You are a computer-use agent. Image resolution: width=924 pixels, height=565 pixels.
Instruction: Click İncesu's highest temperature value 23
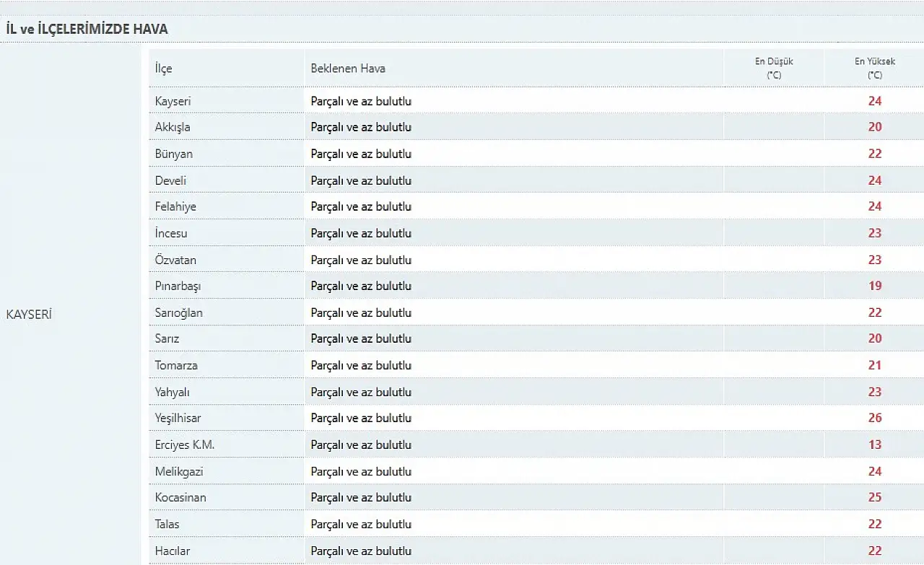[x=875, y=233]
